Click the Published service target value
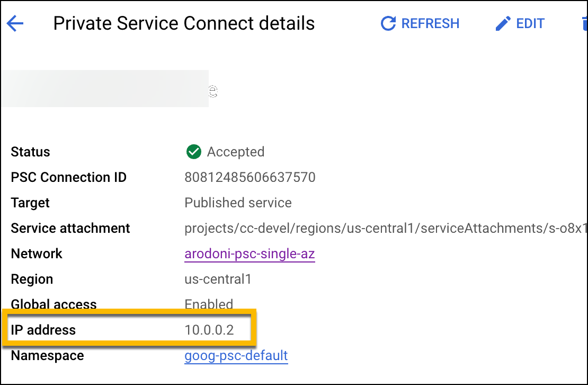Image resolution: width=588 pixels, height=385 pixels. pos(238,203)
